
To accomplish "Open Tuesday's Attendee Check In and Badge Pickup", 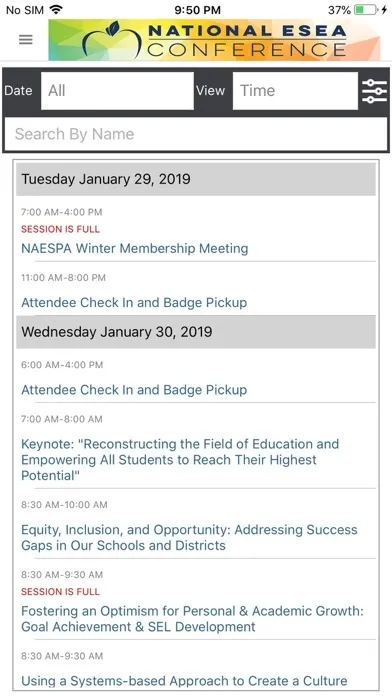I will point(134,303).
